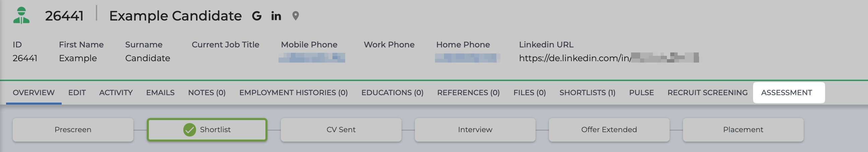
Task: Click the green candidate avatar icon
Action: tap(21, 15)
